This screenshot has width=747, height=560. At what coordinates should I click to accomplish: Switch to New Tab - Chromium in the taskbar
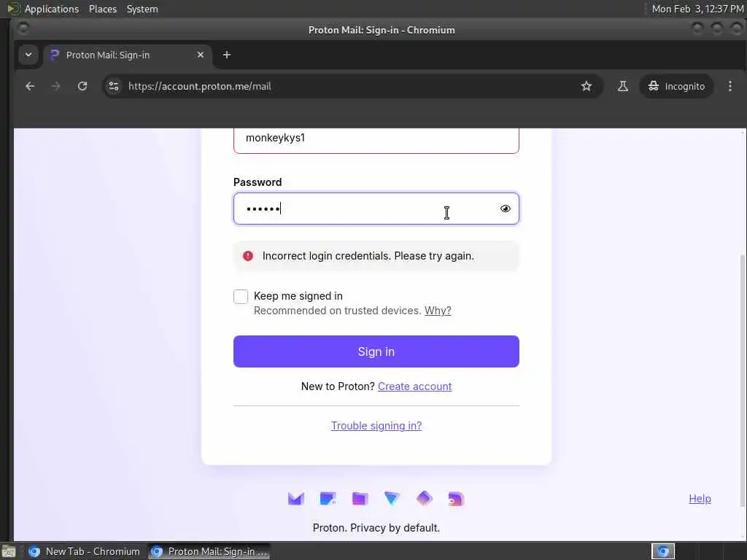[x=85, y=551]
